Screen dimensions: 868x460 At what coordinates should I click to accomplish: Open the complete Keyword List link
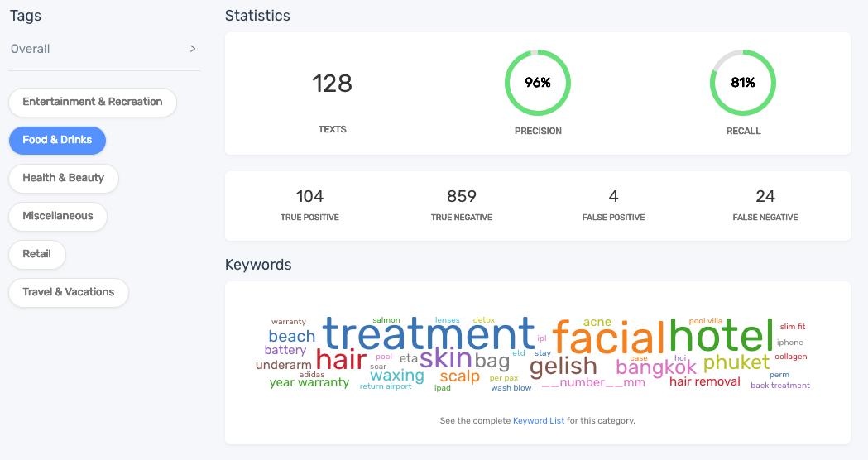coord(539,421)
